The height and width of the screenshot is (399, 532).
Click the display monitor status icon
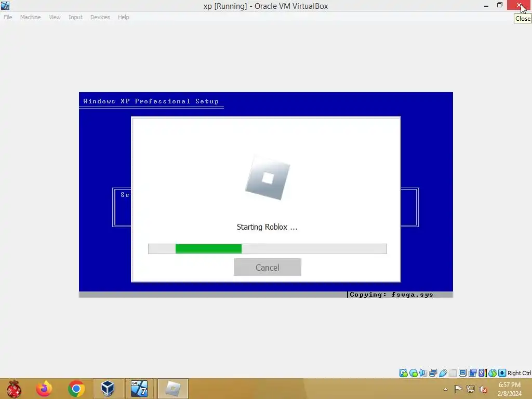pos(462,373)
